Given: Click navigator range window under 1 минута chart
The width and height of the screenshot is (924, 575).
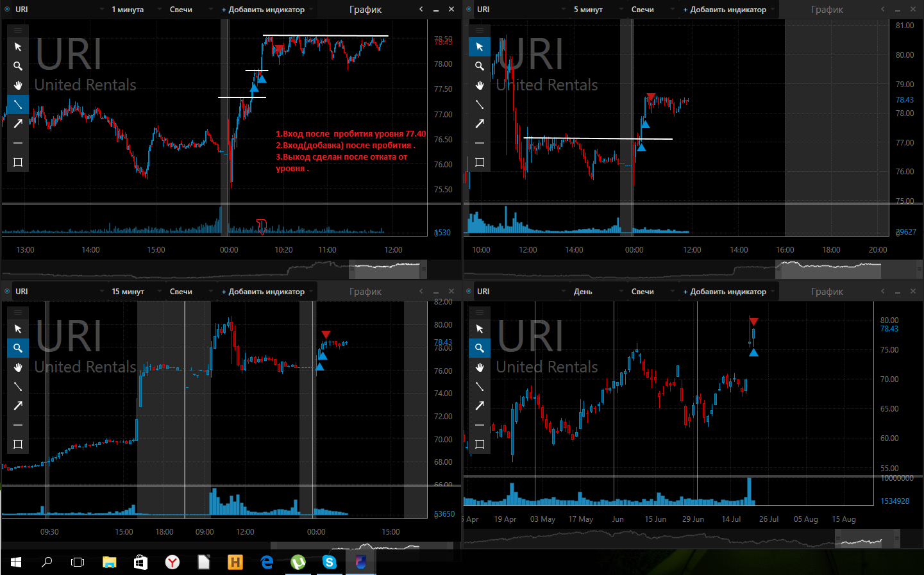Looking at the screenshot, I should pyautogui.click(x=387, y=269).
